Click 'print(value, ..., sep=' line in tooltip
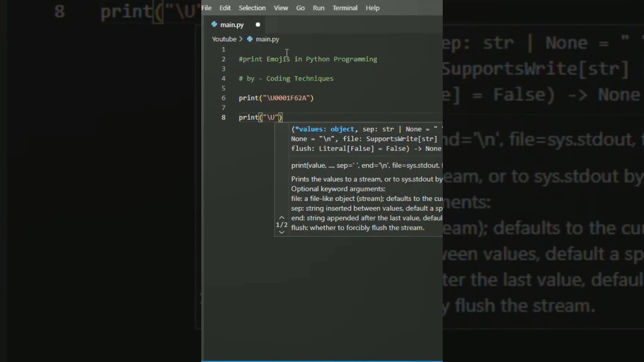Screen dimensions: 644x362 [x=367, y=165]
